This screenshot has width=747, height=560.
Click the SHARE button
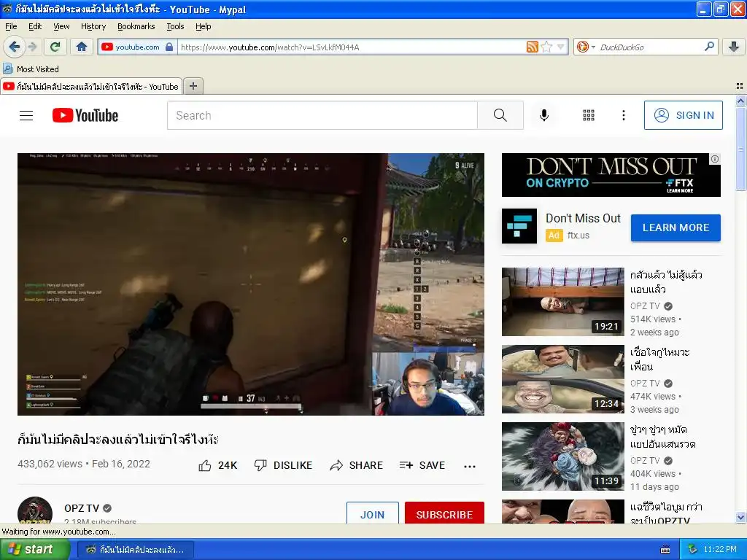tap(356, 465)
